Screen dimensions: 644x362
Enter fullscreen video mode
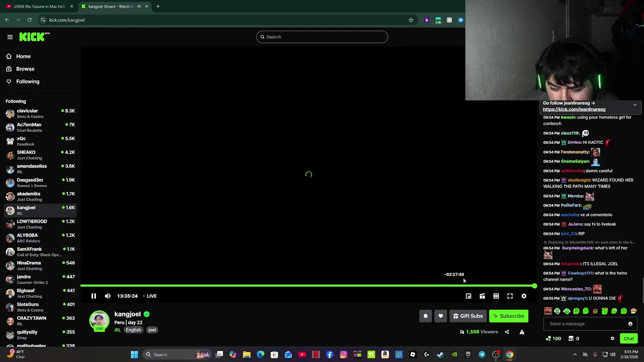(x=510, y=296)
